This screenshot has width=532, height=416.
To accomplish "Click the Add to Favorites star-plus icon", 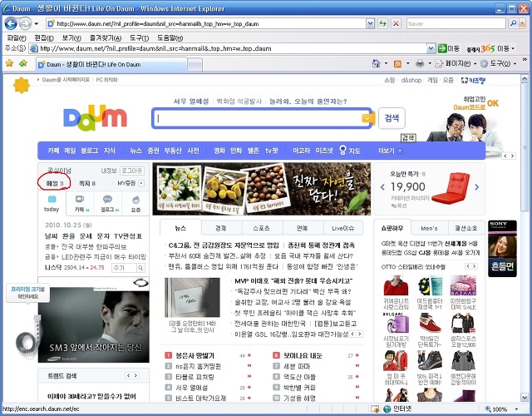I will tap(22, 63).
